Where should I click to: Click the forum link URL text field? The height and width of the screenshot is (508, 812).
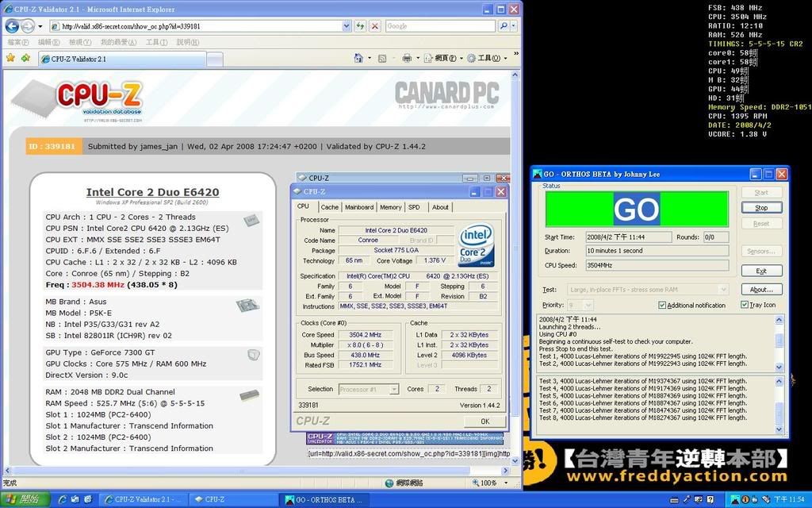pos(408,453)
